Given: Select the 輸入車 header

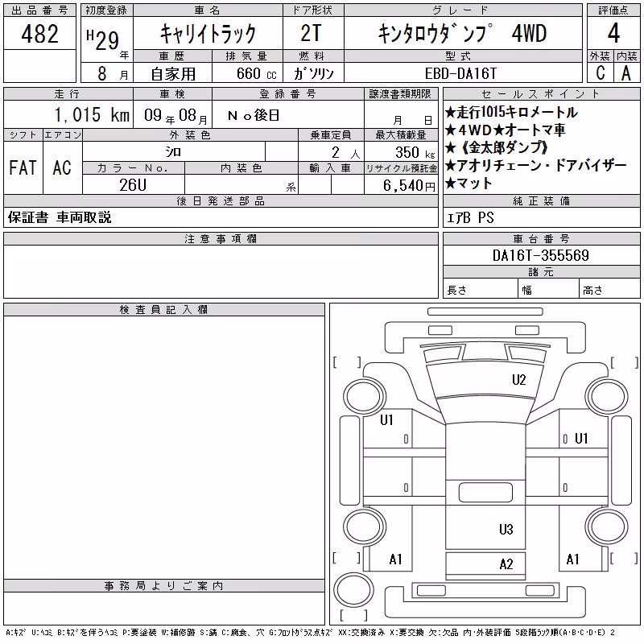Looking at the screenshot, I should pyautogui.click(x=331, y=168).
